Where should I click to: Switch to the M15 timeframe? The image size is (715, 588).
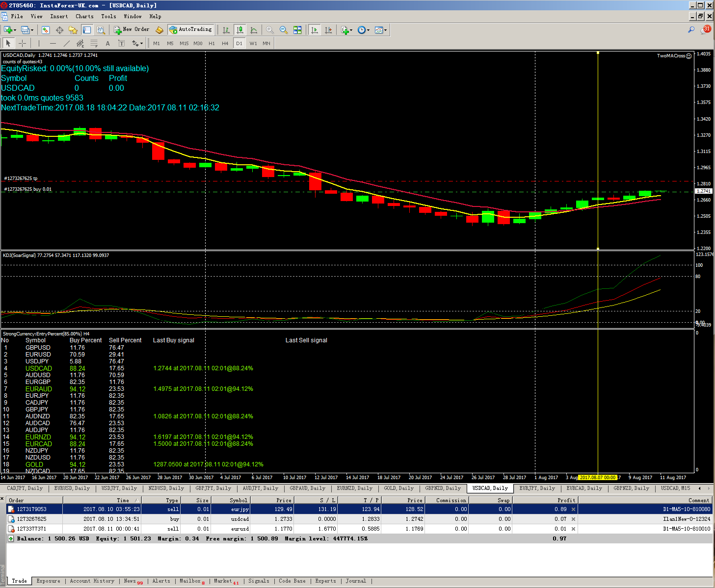tap(184, 43)
